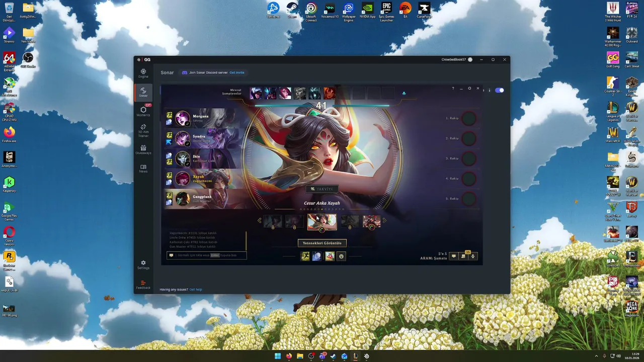
Task: Open the EA desktop shortcut
Action: 406,10
